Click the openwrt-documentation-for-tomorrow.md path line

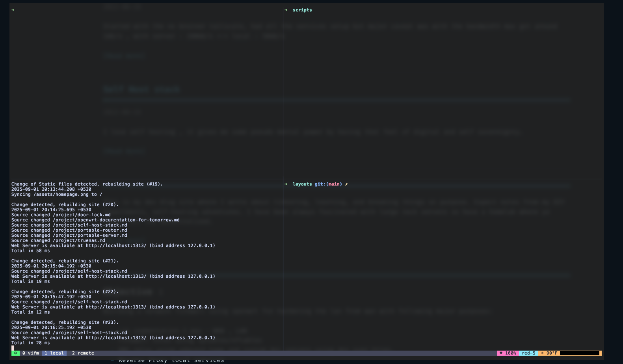pos(116,220)
